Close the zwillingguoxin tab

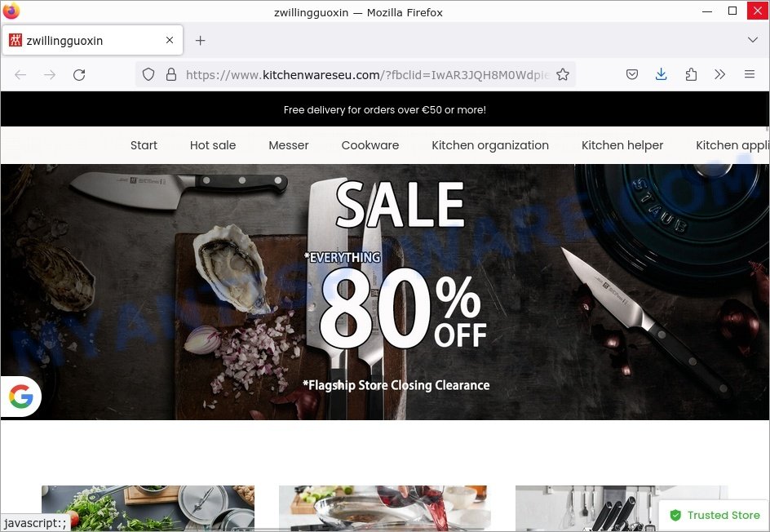point(170,40)
